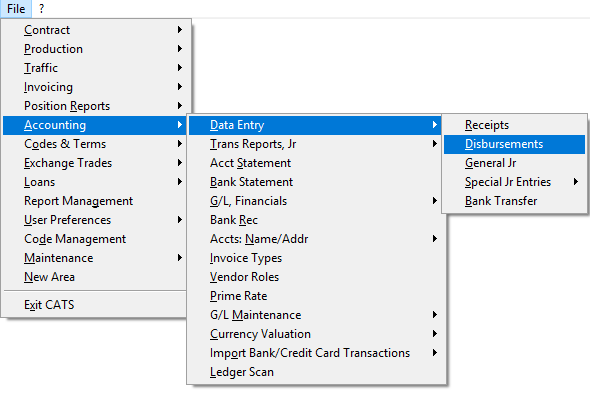Open User Preferences submenu
This screenshot has height=415, width=590.
coord(94,220)
